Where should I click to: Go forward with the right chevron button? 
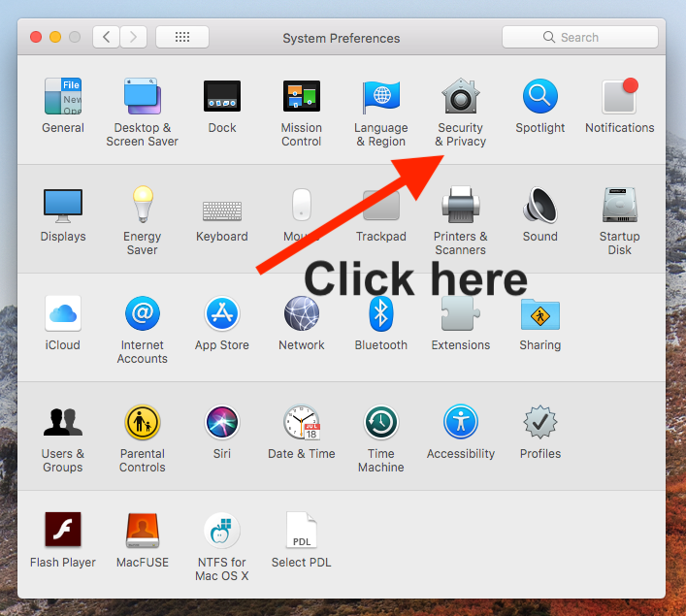coord(134,37)
